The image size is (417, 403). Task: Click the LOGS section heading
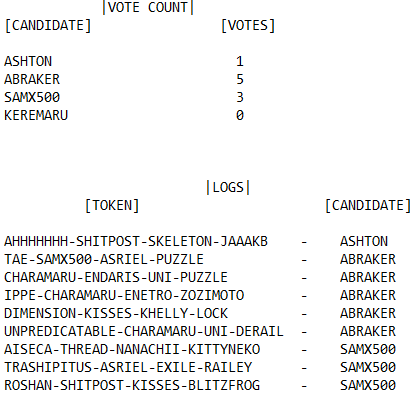228,187
